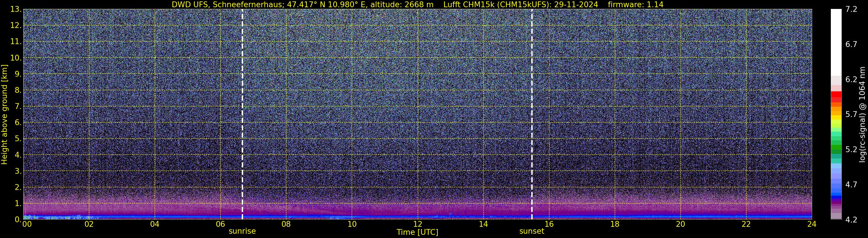Click the time axis tick label '16'
868x238 pixels.
549,224
